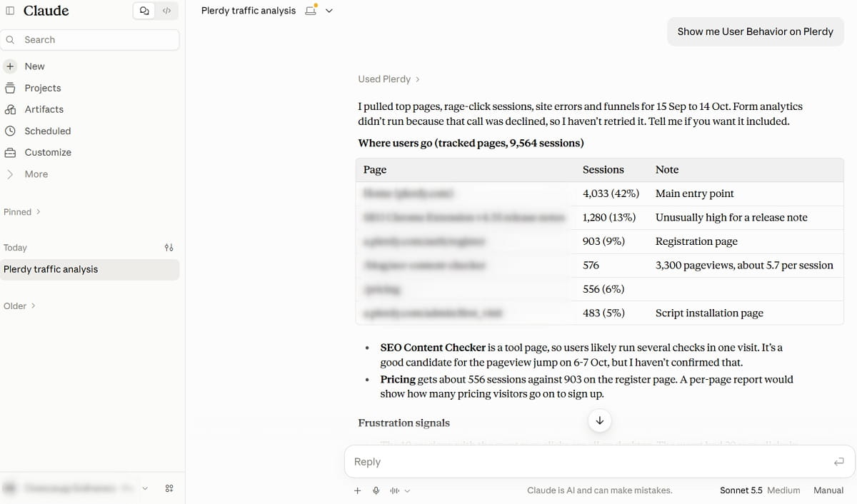Screen dimensions: 857x504
Task: Open voice mode waveform icon
Action: [394, 490]
